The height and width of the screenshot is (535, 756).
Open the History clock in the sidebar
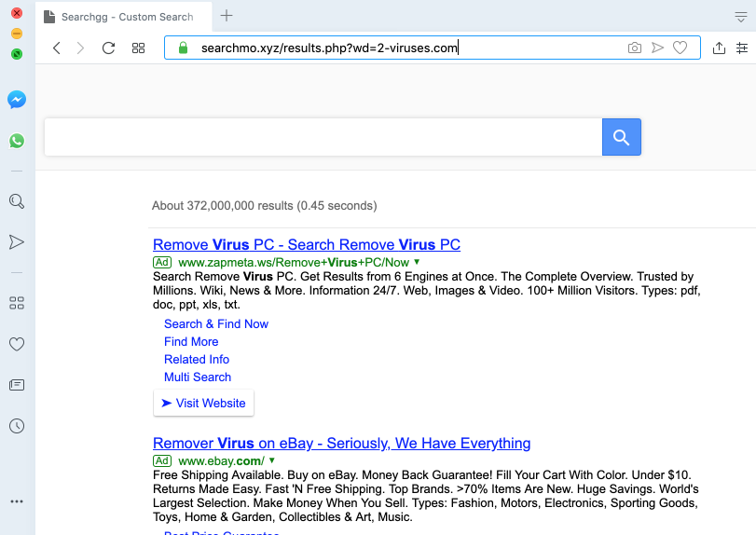(x=17, y=426)
